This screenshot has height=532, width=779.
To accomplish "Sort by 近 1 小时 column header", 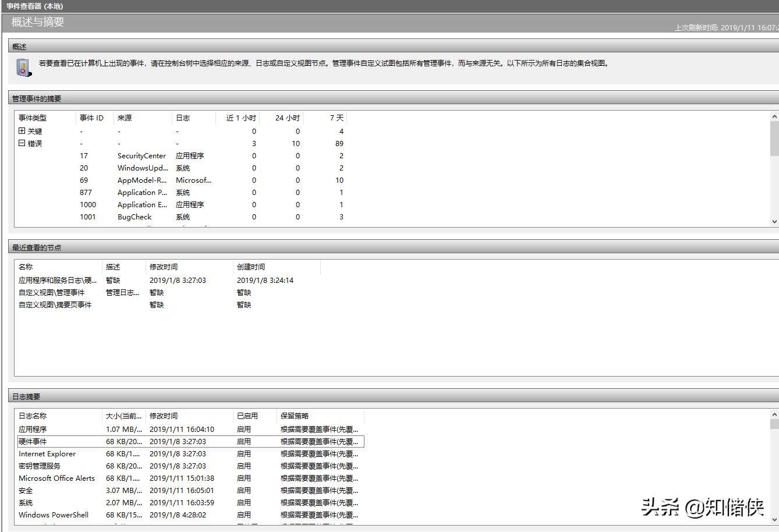I will (x=238, y=118).
